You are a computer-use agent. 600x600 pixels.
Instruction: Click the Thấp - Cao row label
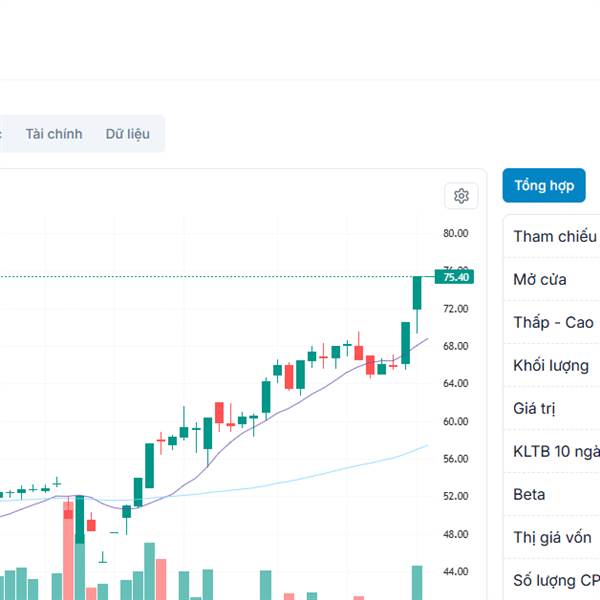pyautogui.click(x=553, y=322)
